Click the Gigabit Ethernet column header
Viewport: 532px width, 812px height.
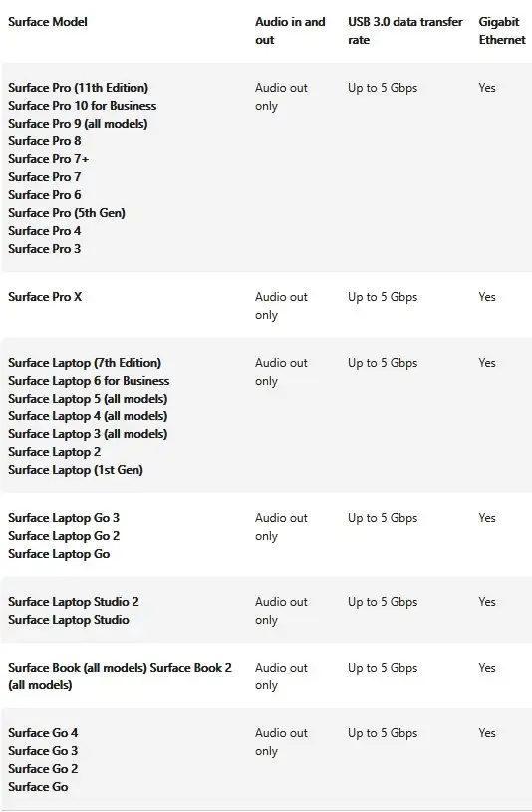(502, 31)
